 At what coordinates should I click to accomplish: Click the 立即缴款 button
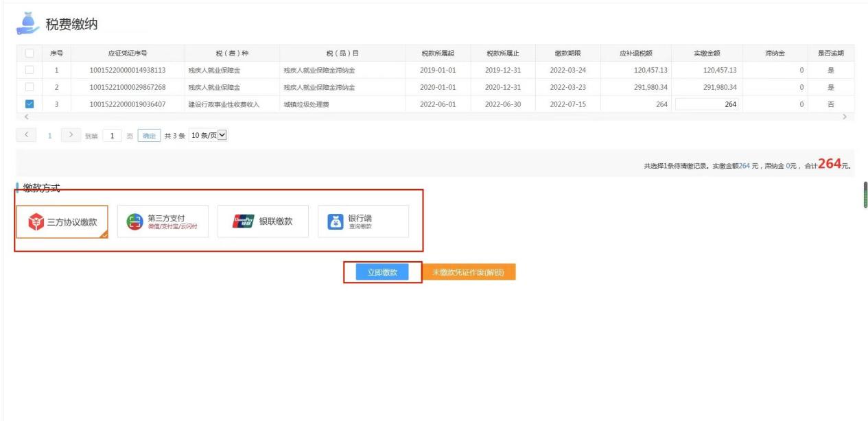(x=382, y=272)
